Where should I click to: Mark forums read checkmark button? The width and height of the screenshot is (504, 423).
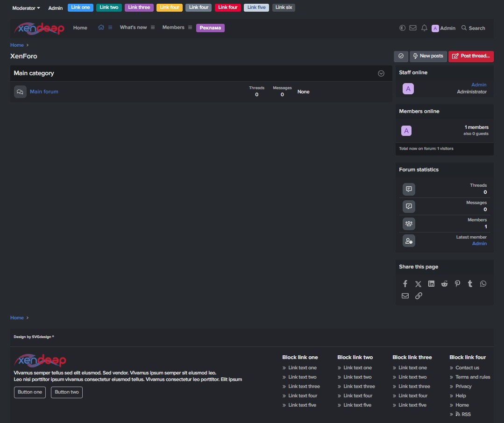(x=401, y=56)
